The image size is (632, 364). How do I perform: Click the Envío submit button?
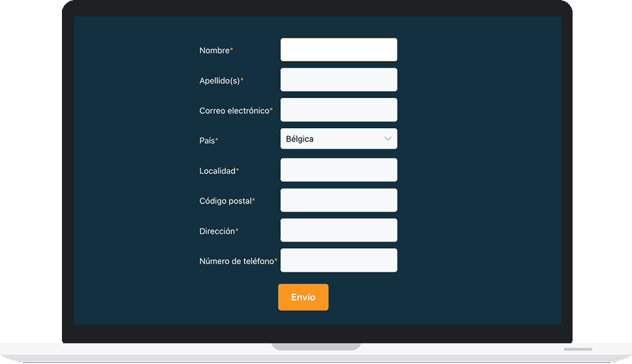coord(303,297)
